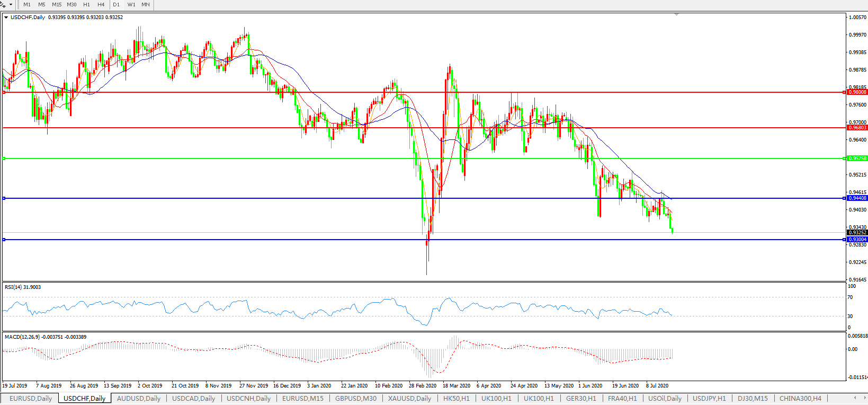Switch chart to W1 timeframe
This screenshot has height=405, width=868.
[131, 4]
